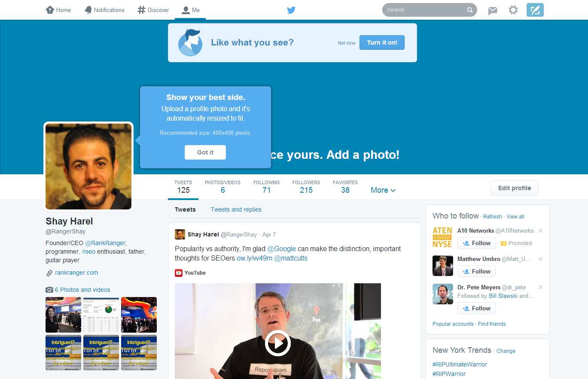Click tweet date Apr 7
The image size is (588, 379).
269,235
